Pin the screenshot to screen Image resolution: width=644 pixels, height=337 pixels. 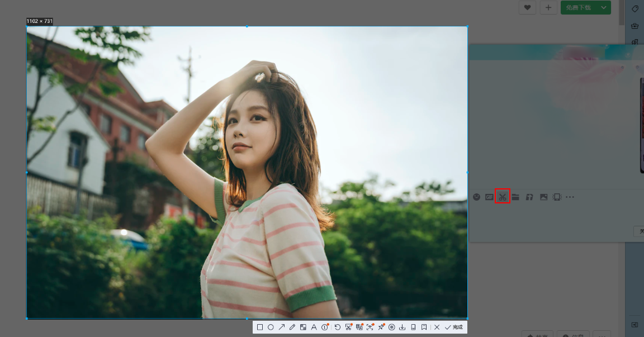[x=381, y=327]
